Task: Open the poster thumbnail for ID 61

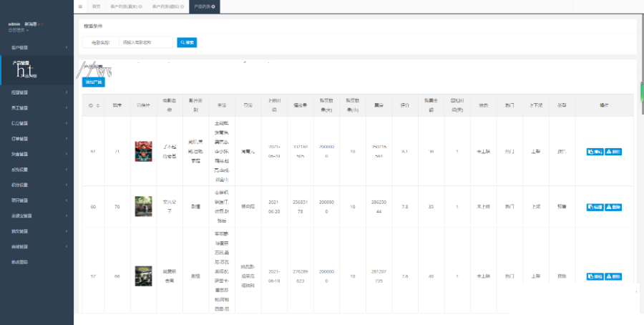Action: tap(144, 151)
